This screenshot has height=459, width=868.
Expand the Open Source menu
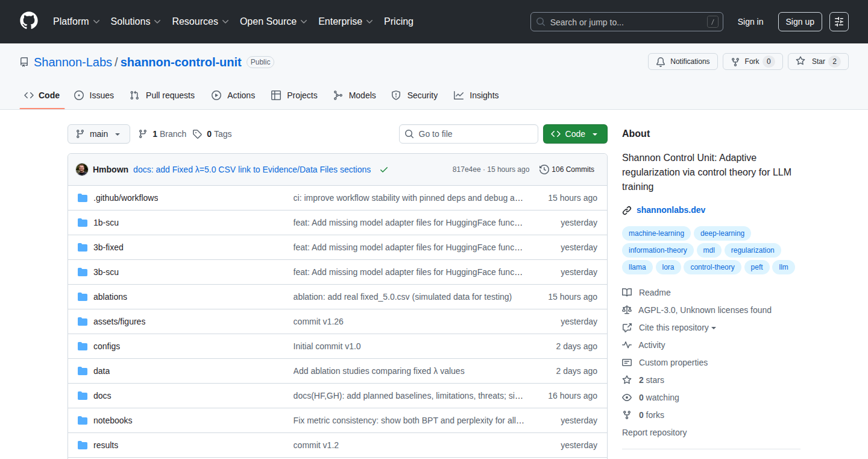point(274,22)
